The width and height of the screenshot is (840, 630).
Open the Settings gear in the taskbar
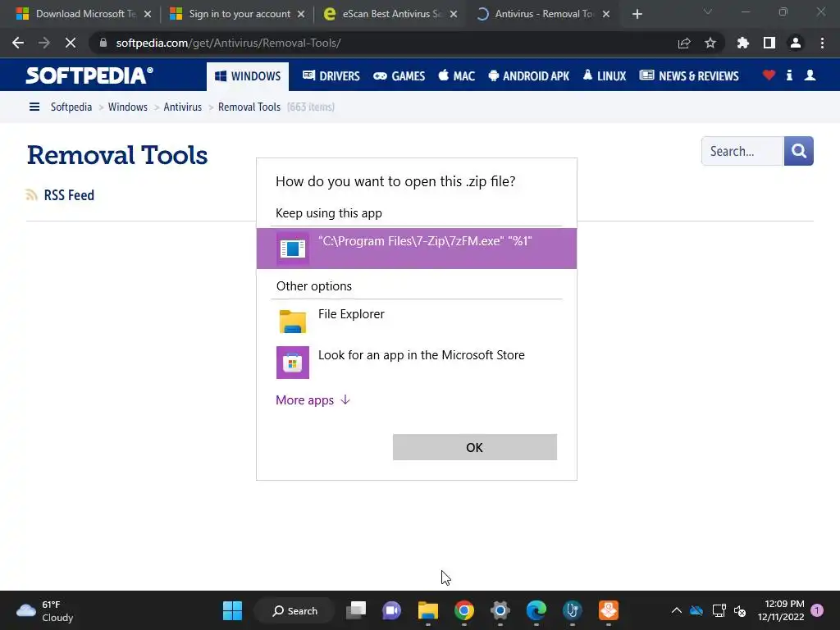500,610
